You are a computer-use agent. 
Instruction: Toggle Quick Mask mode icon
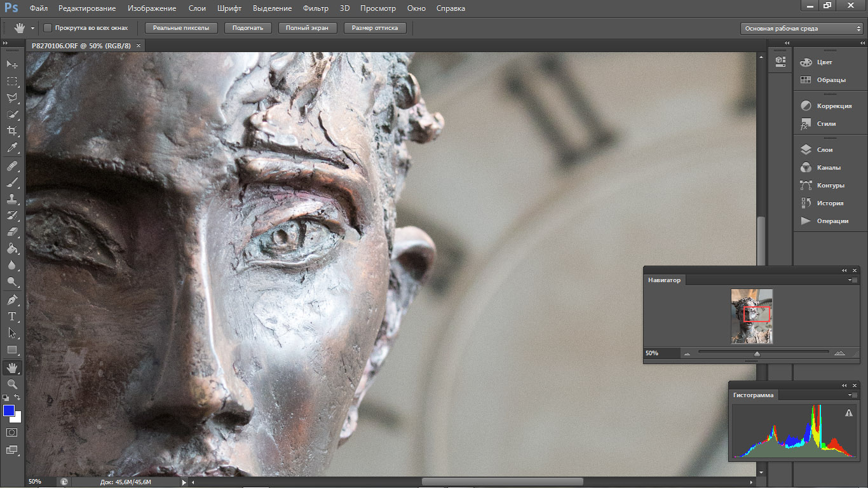click(12, 432)
